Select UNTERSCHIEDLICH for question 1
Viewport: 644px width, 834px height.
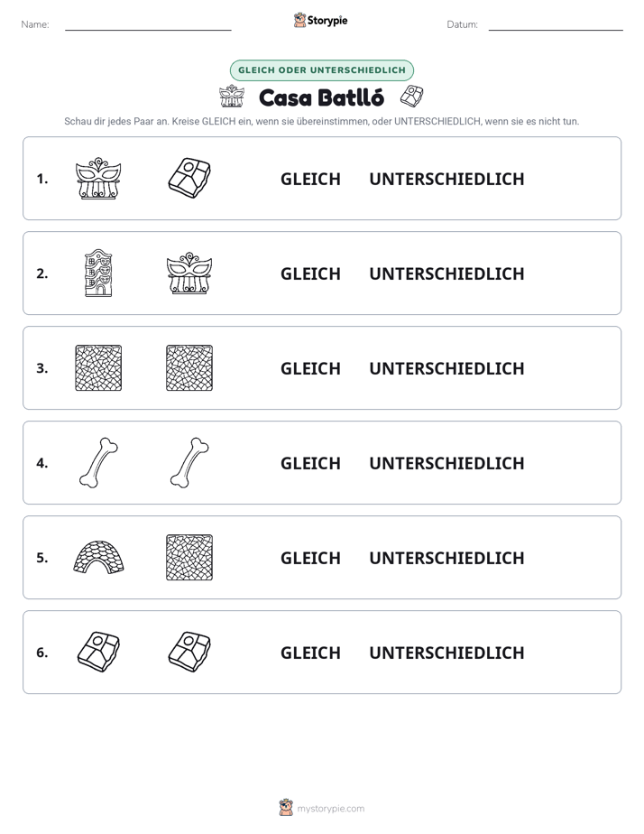pos(446,180)
